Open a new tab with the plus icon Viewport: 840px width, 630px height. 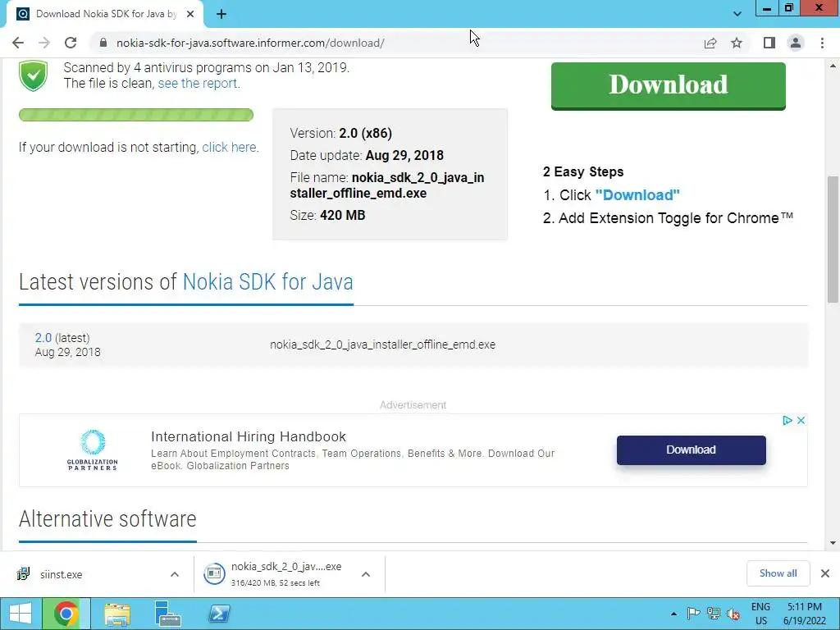(x=221, y=14)
